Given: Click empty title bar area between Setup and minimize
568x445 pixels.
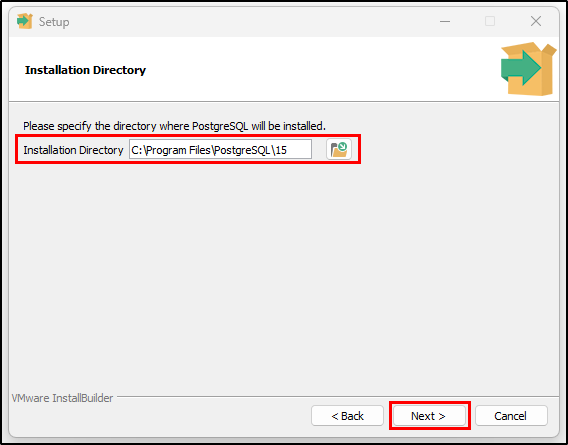Looking at the screenshot, I should (250, 21).
